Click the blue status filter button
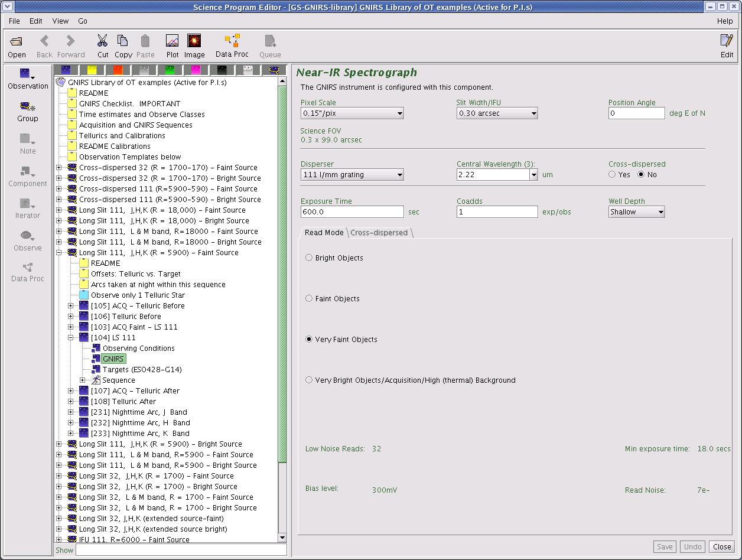The image size is (742, 560). click(66, 70)
